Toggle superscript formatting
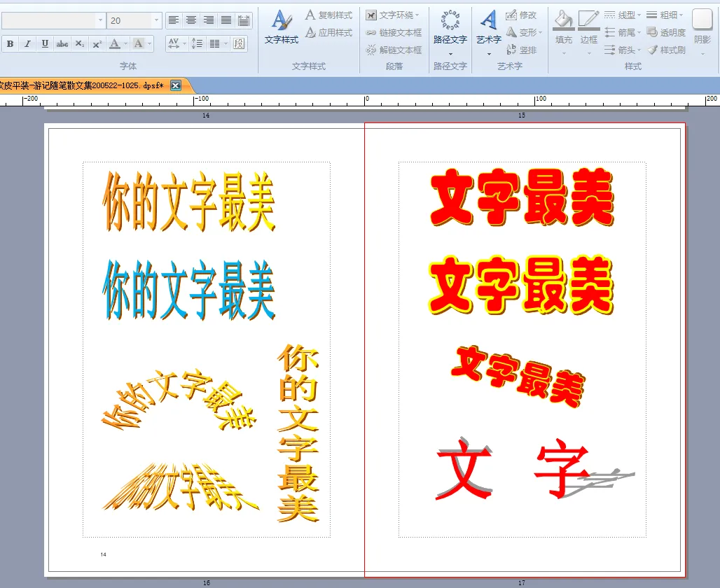 pos(97,44)
